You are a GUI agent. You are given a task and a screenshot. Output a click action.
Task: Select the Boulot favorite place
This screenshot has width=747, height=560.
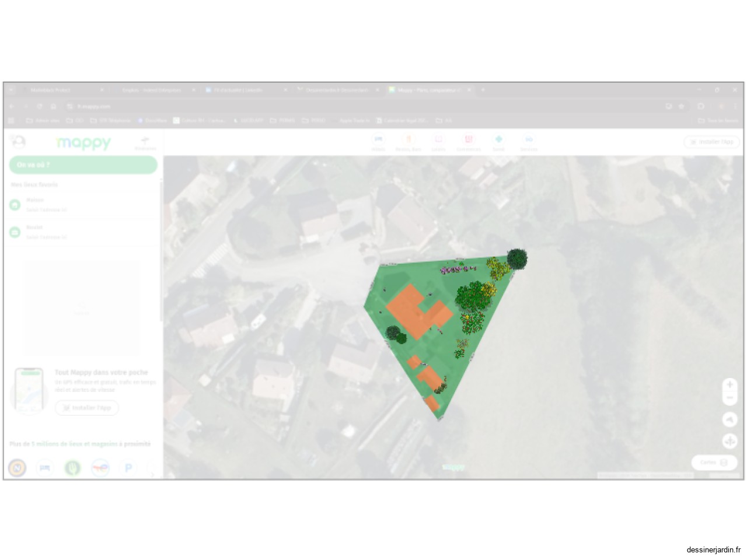click(35, 232)
